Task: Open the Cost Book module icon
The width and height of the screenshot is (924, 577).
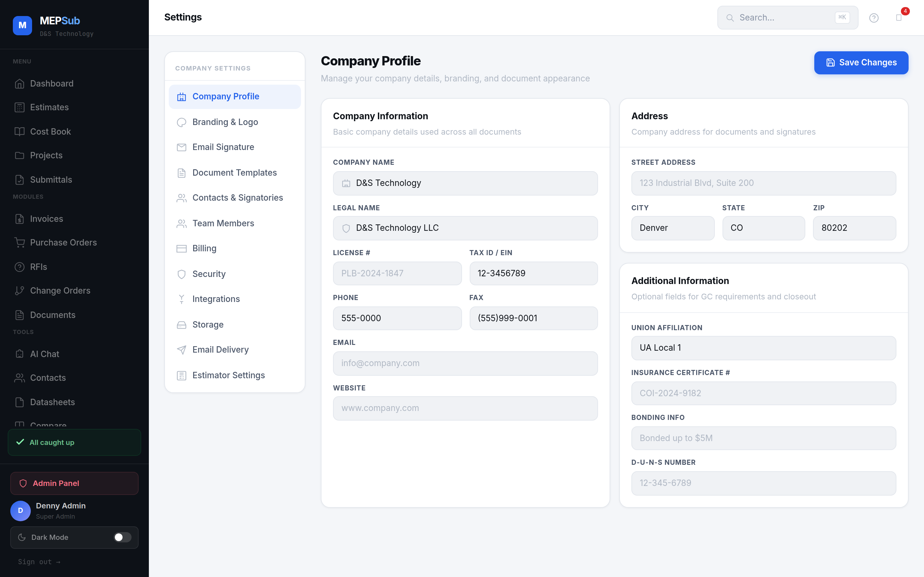Action: [x=20, y=131]
